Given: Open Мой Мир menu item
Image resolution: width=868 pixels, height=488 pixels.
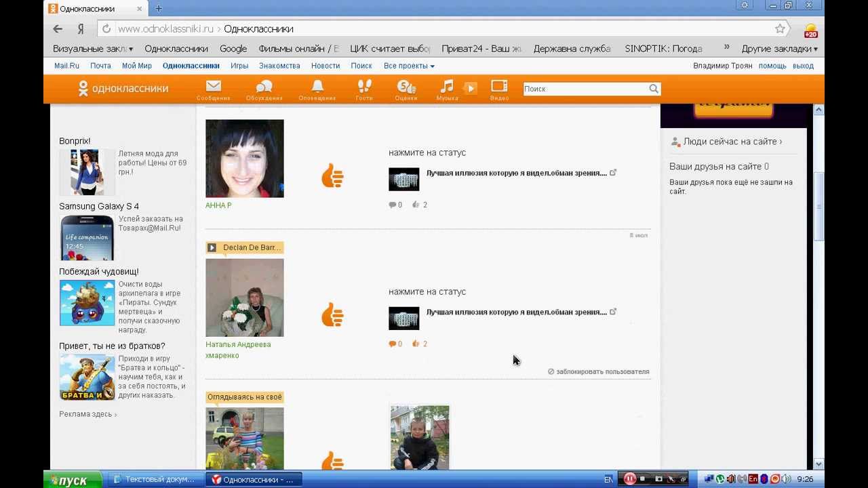Looking at the screenshot, I should click(x=136, y=66).
